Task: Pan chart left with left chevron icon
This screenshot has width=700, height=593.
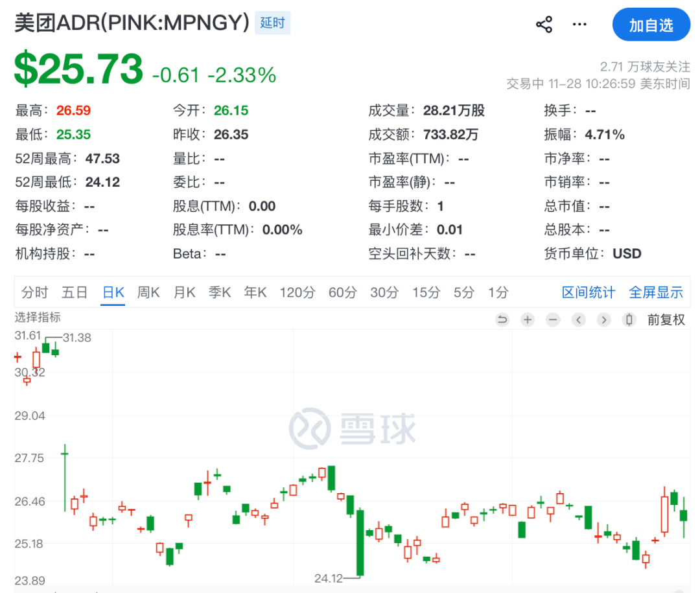Action: tap(579, 320)
